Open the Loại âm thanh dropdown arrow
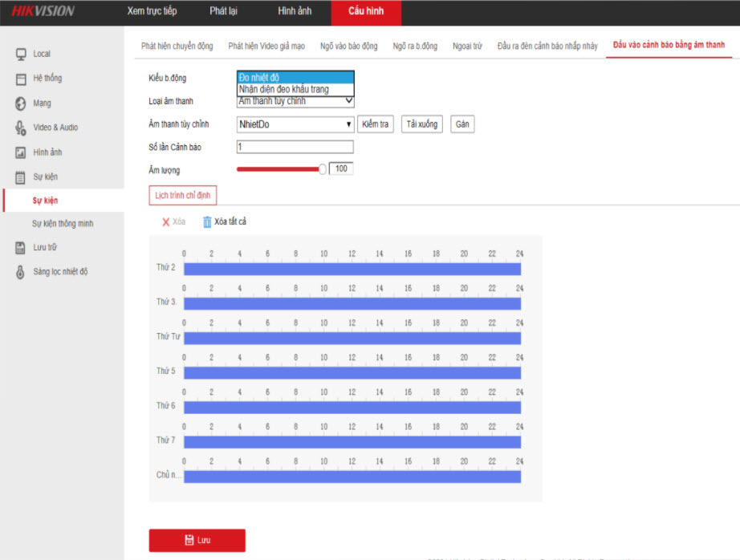This screenshot has height=560, width=740. pyautogui.click(x=348, y=101)
